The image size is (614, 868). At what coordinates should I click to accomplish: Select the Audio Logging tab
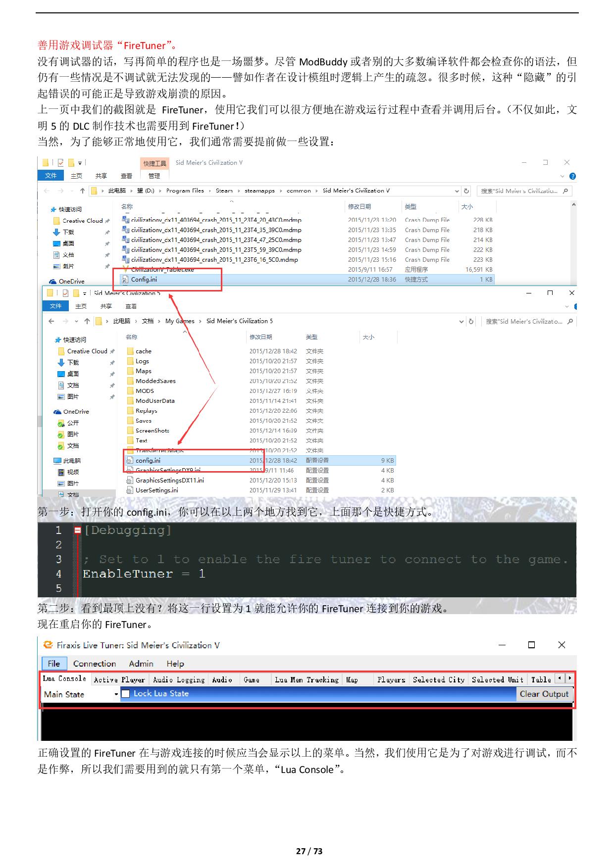pos(179,679)
